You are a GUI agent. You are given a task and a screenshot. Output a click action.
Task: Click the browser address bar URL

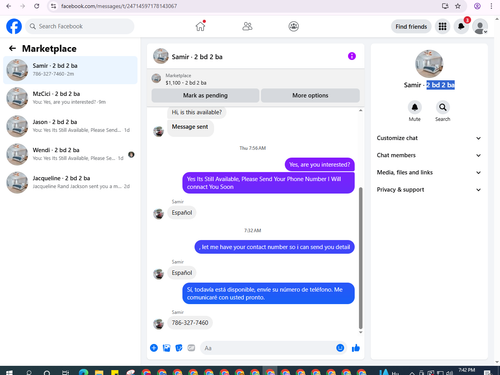pos(119,6)
